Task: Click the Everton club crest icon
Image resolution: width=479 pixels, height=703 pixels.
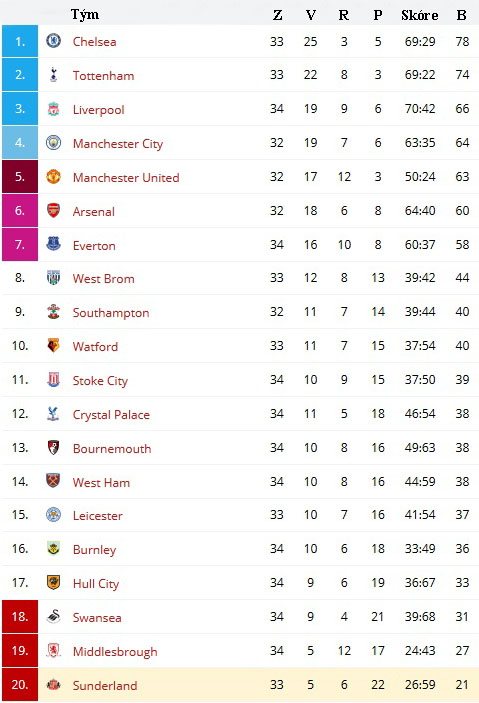Action: click(x=53, y=244)
